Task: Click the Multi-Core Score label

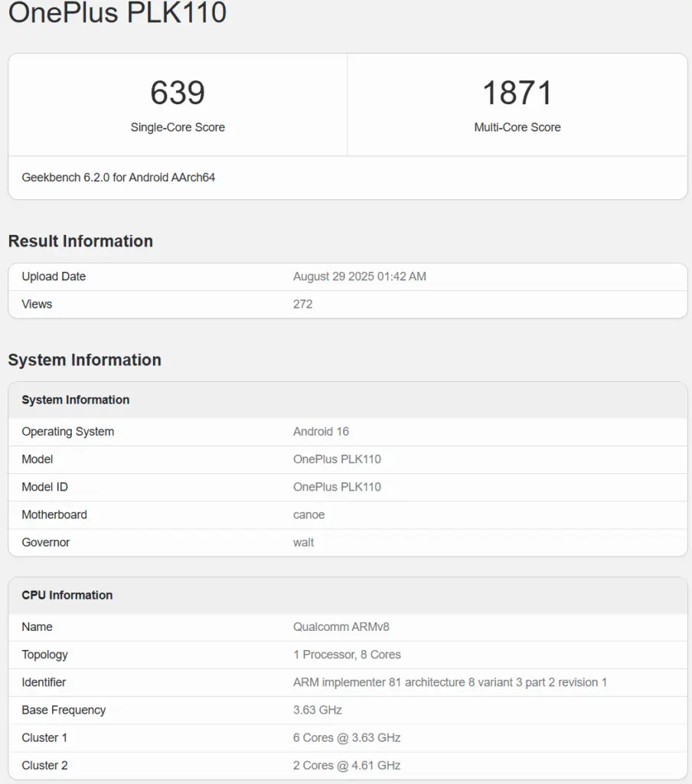Action: point(517,128)
